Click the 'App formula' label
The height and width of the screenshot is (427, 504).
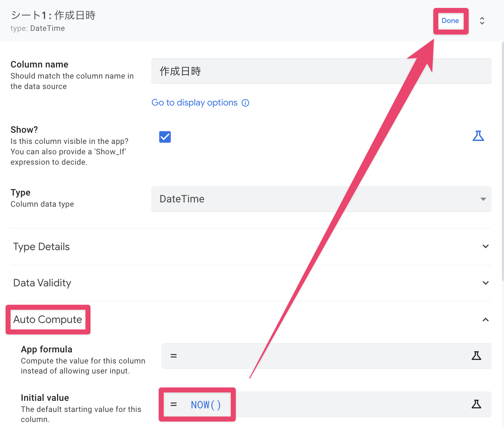47,349
